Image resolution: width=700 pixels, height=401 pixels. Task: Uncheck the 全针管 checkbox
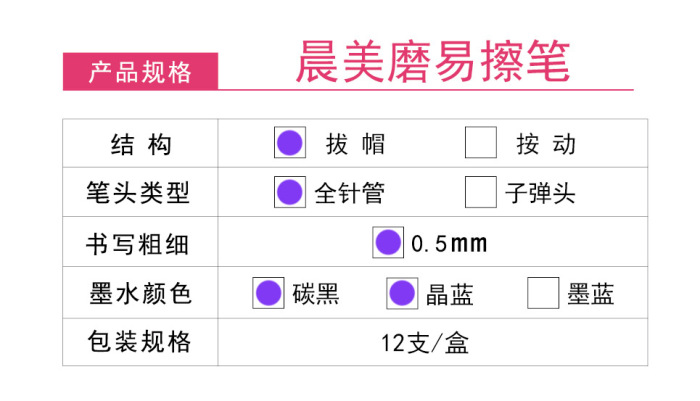(x=290, y=191)
